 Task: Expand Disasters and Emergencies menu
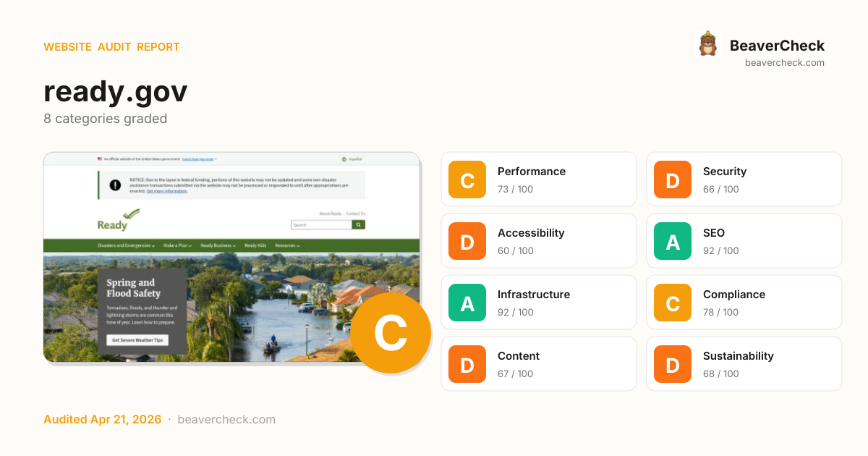tap(126, 245)
